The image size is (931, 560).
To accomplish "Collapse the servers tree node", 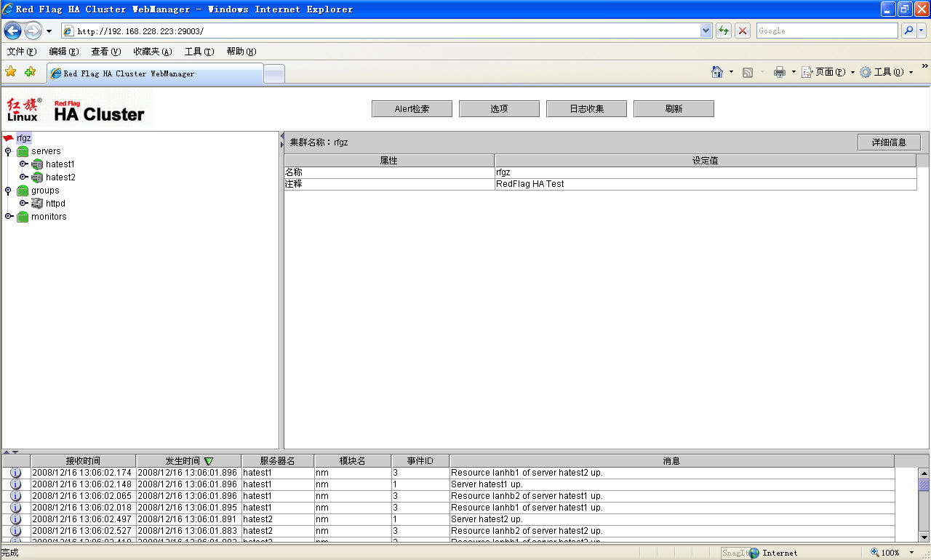I will [x=8, y=151].
